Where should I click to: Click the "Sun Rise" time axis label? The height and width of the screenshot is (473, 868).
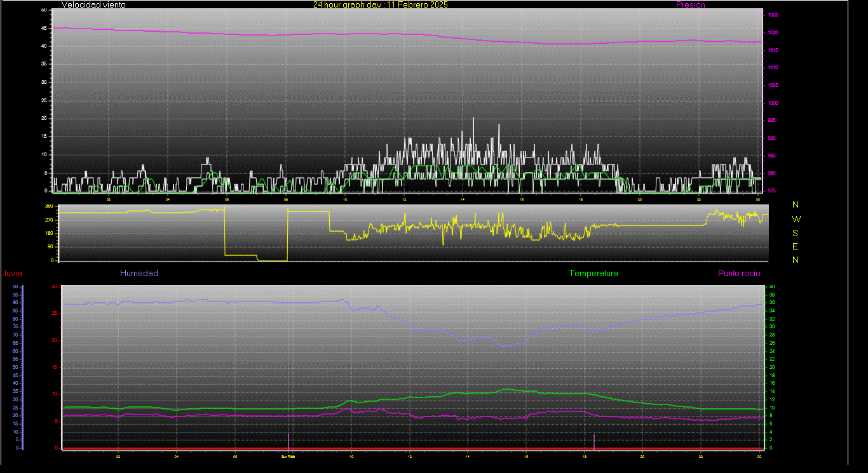tap(288, 456)
